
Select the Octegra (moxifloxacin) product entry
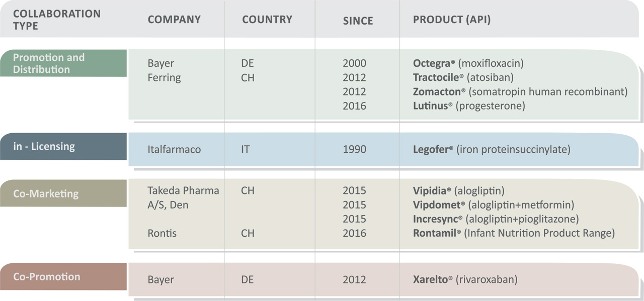[x=468, y=63]
